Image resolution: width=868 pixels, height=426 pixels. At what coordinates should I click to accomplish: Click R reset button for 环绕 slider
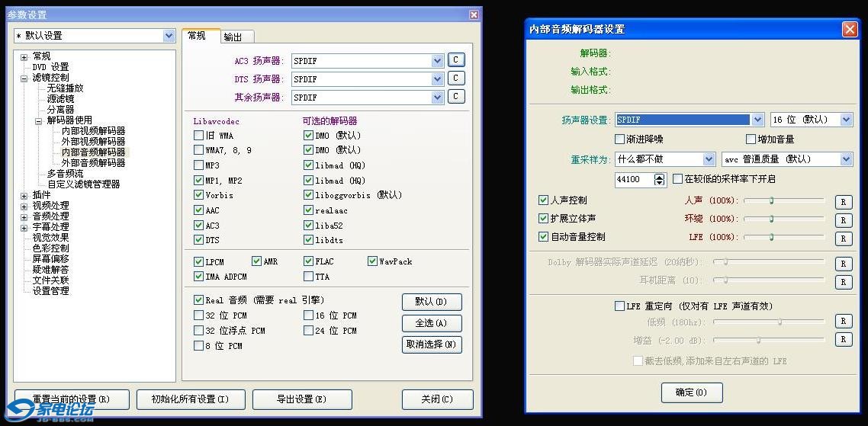pyautogui.click(x=843, y=220)
